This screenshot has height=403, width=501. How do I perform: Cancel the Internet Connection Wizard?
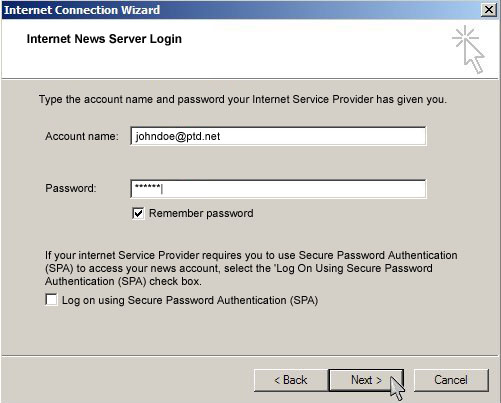451,380
